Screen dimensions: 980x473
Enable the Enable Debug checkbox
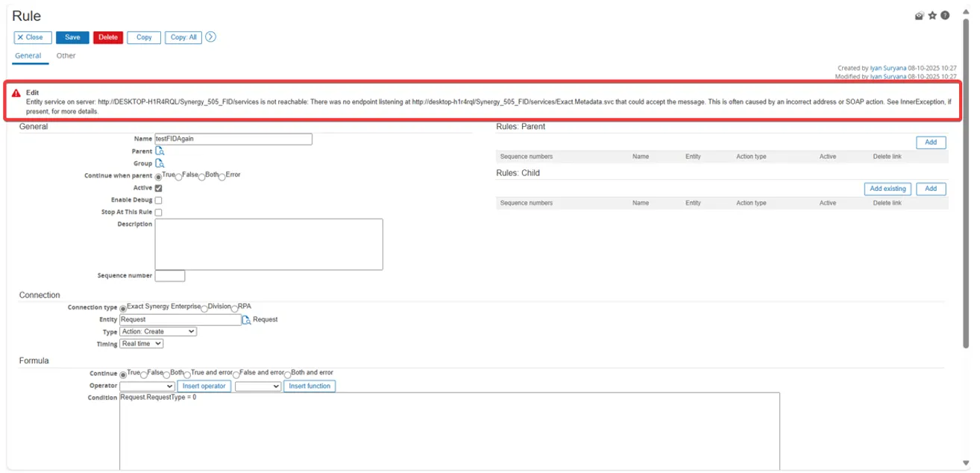tap(158, 201)
